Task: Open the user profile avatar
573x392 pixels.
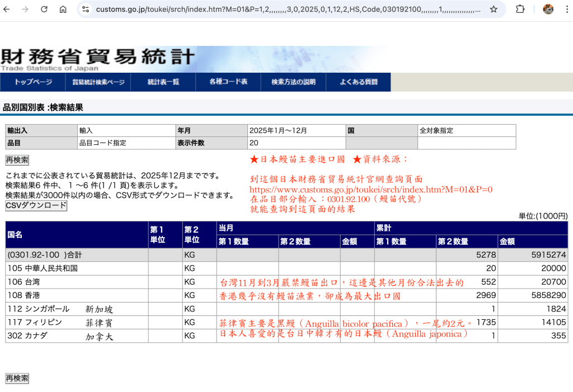Action: pyautogui.click(x=548, y=10)
